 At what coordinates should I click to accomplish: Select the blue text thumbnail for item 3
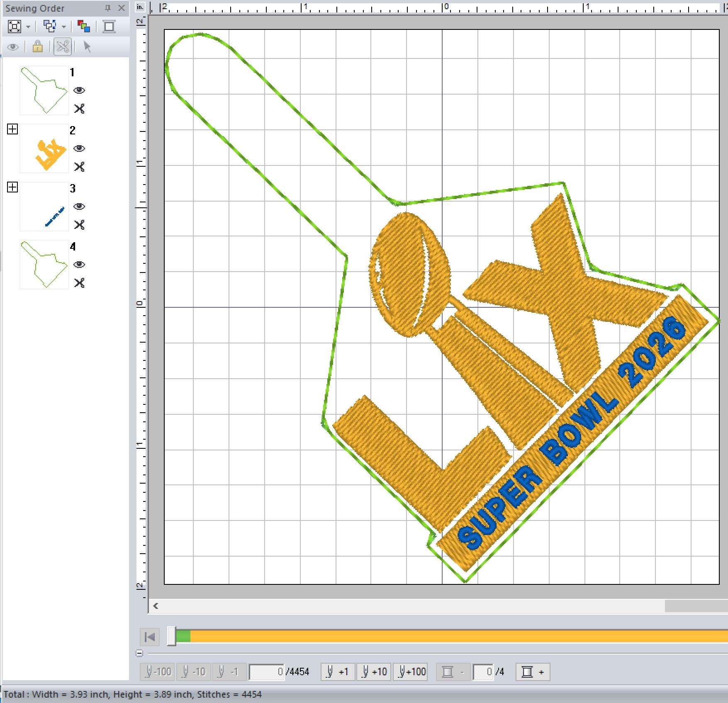pyautogui.click(x=44, y=207)
